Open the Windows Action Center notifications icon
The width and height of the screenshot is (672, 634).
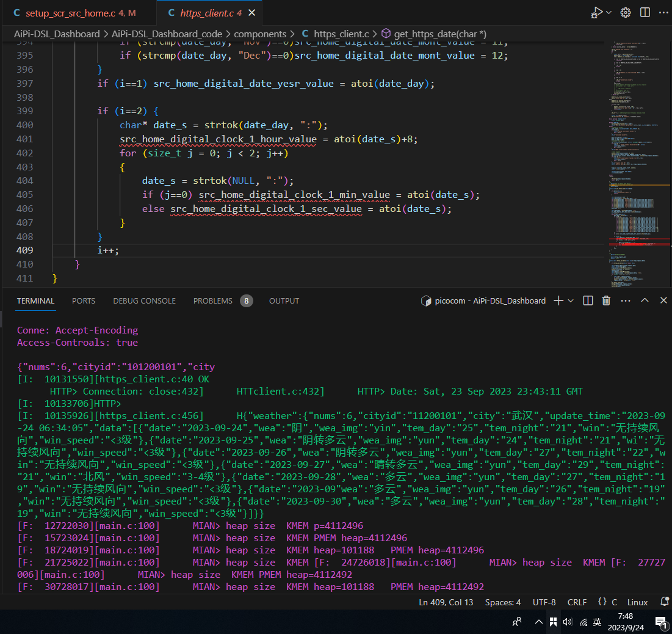661,622
